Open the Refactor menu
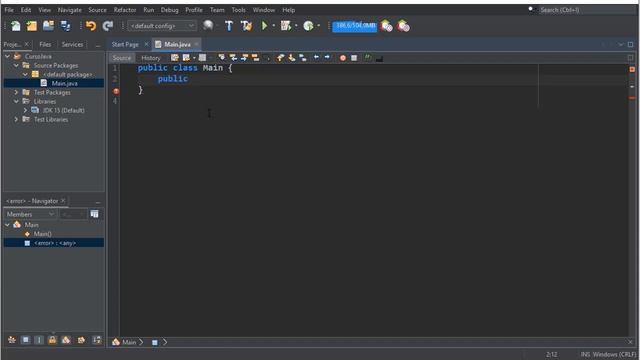Screen dimensions: 640x360 [125, 10]
